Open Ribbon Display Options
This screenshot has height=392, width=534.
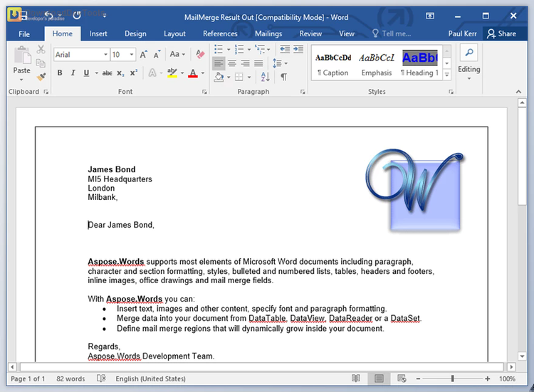430,16
